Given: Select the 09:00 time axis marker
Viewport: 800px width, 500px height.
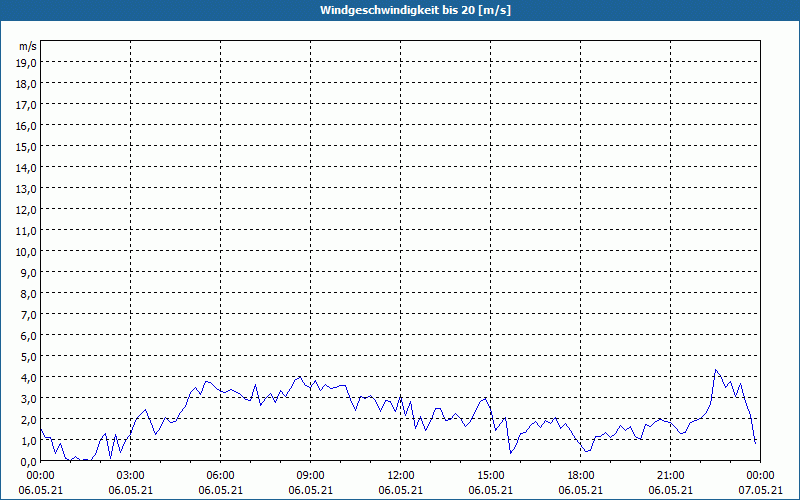Looking at the screenshot, I should [x=310, y=476].
